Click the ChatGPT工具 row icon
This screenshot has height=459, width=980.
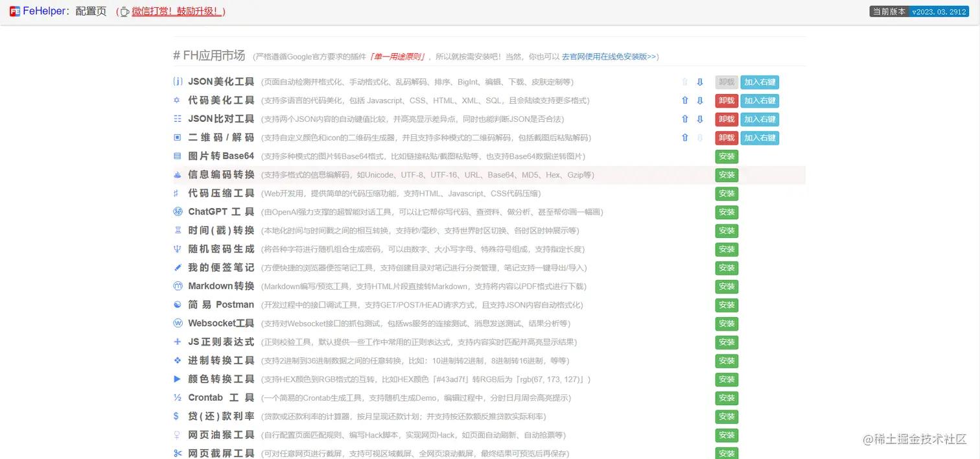point(178,212)
